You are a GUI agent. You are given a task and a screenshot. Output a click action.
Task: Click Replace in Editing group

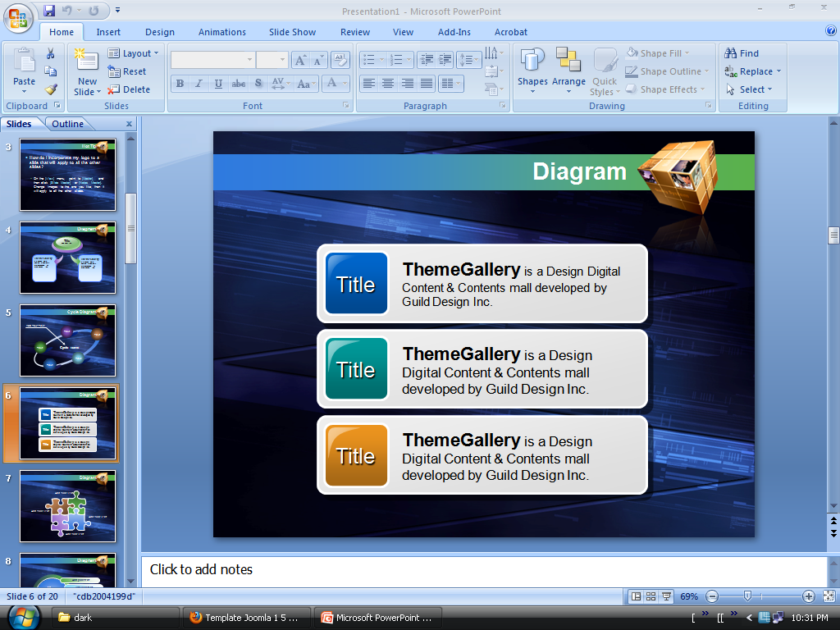click(753, 71)
